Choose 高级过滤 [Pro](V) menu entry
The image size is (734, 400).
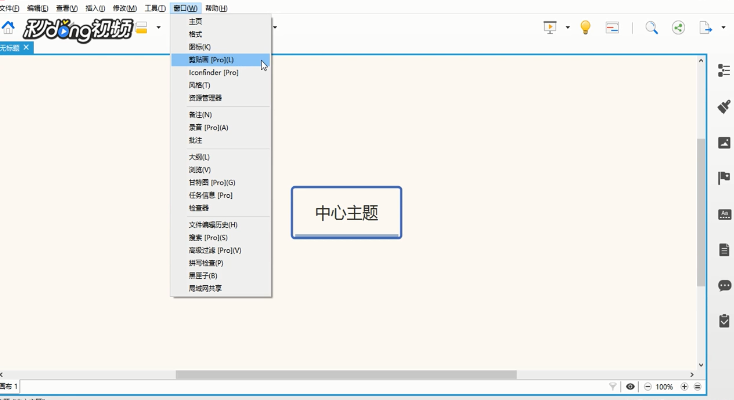(220, 250)
